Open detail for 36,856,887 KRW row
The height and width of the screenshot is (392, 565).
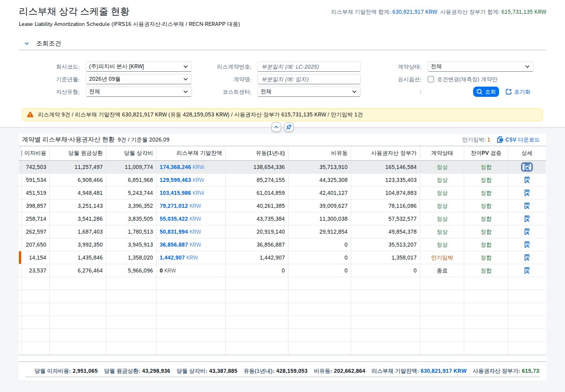(x=527, y=245)
